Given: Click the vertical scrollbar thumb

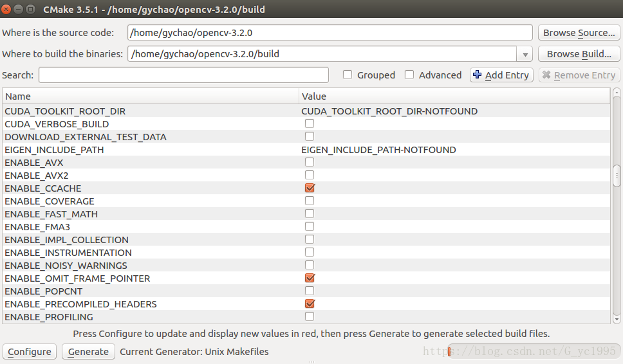Looking at the screenshot, I should (617, 176).
